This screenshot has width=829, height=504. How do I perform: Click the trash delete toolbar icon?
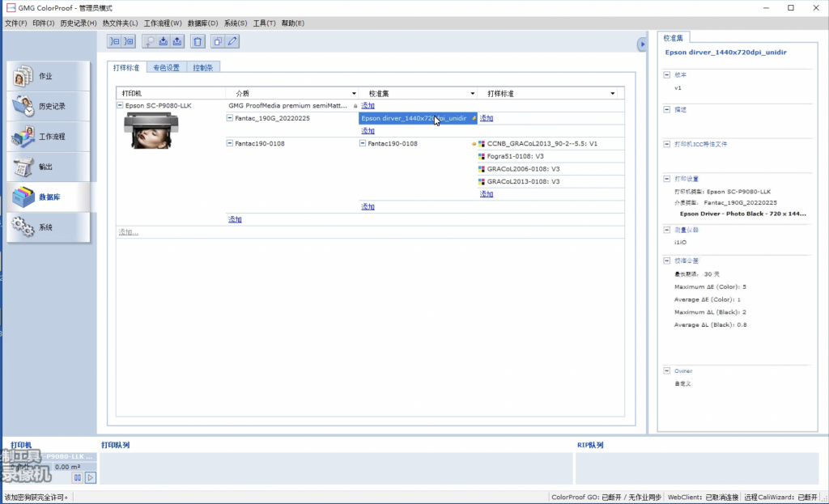coord(198,41)
